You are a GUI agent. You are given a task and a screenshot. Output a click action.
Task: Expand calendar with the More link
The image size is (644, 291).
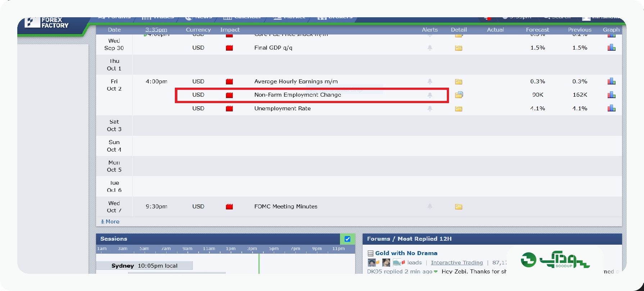[110, 222]
